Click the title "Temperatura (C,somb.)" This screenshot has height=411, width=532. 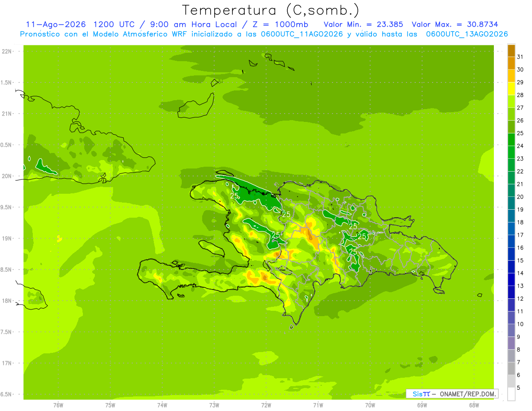[270, 10]
